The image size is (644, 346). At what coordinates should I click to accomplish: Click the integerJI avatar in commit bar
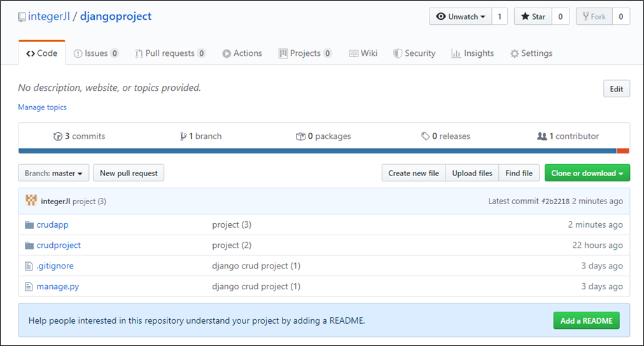[x=31, y=200]
